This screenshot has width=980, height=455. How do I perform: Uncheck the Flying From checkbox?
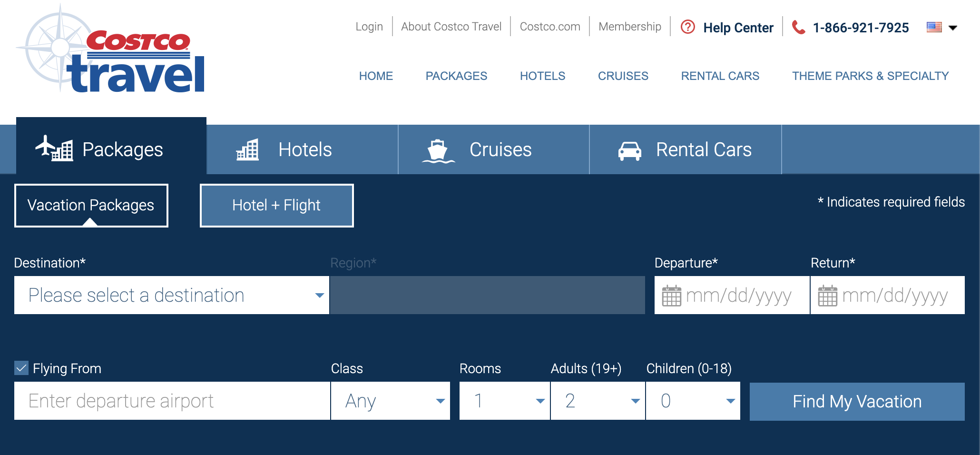click(21, 368)
